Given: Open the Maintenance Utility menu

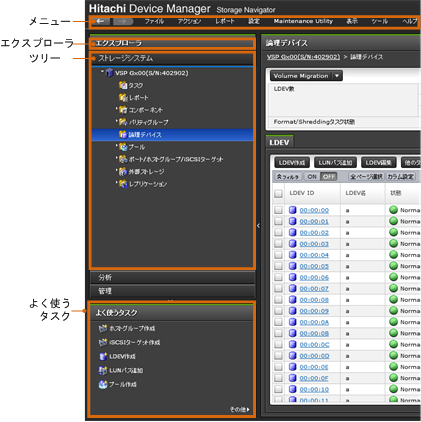Looking at the screenshot, I should coord(303,21).
